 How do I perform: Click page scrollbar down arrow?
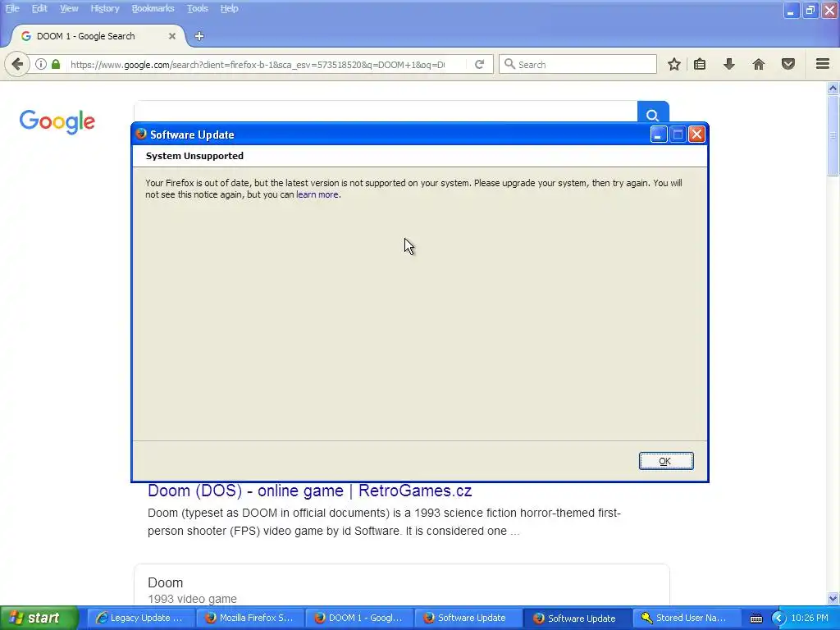click(833, 598)
